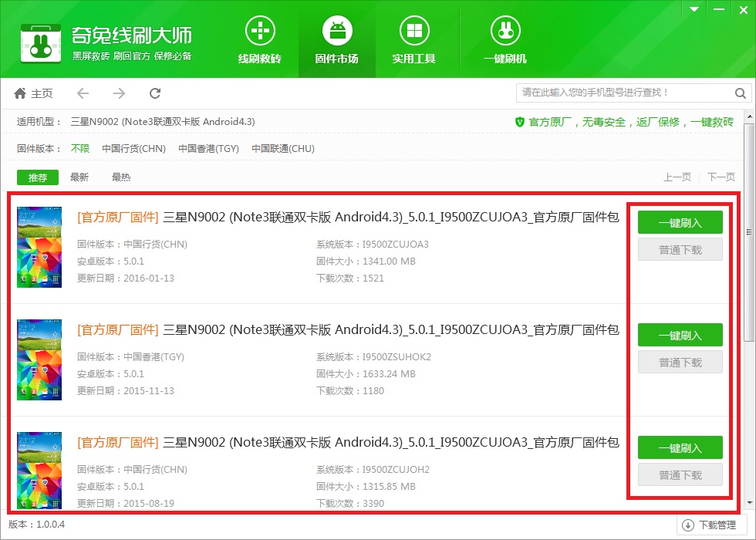Image resolution: width=756 pixels, height=540 pixels.
Task: Click 一键刷入 for the 2016-01-13 firmware
Action: pyautogui.click(x=680, y=222)
